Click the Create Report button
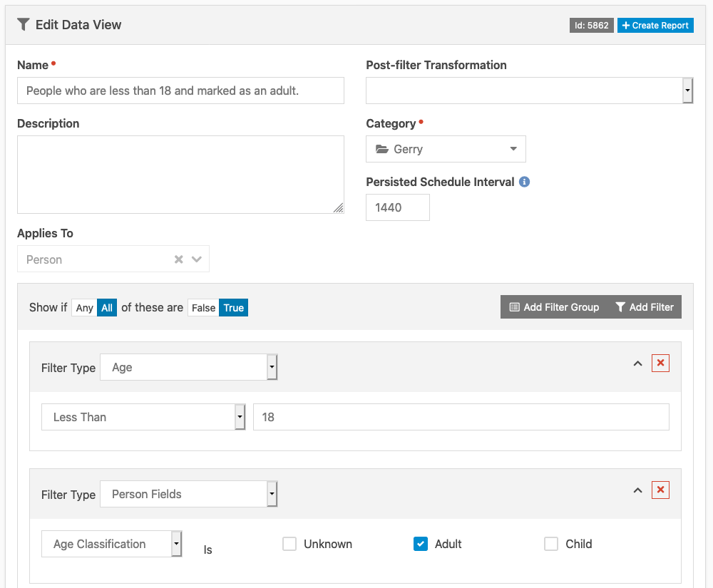713x588 pixels. (x=655, y=26)
